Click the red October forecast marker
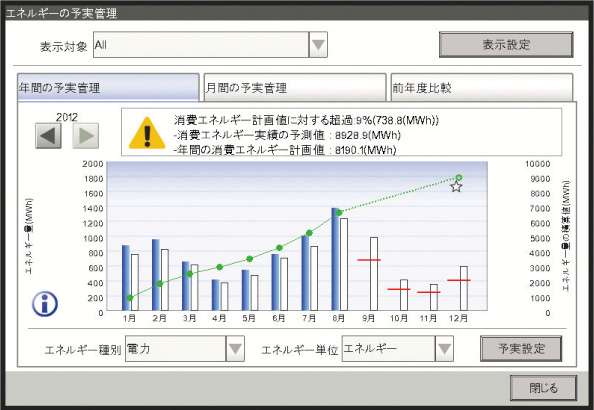The width and height of the screenshot is (594, 410). click(399, 289)
